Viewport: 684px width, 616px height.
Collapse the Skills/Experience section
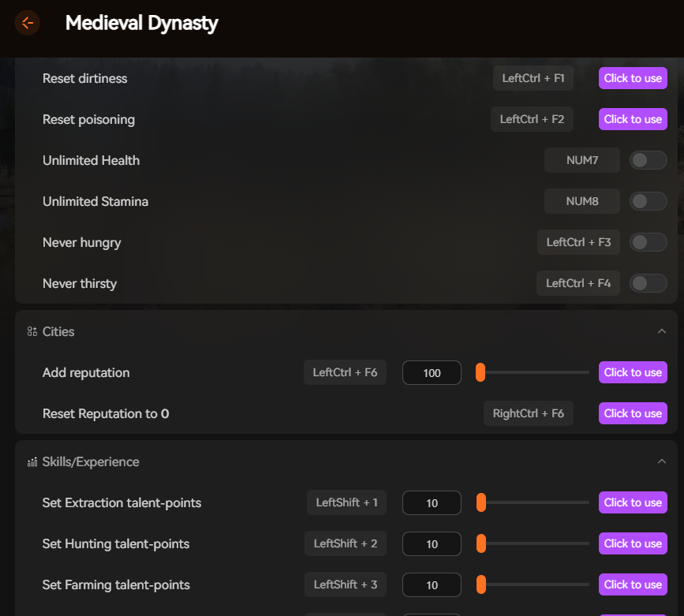[663, 461]
